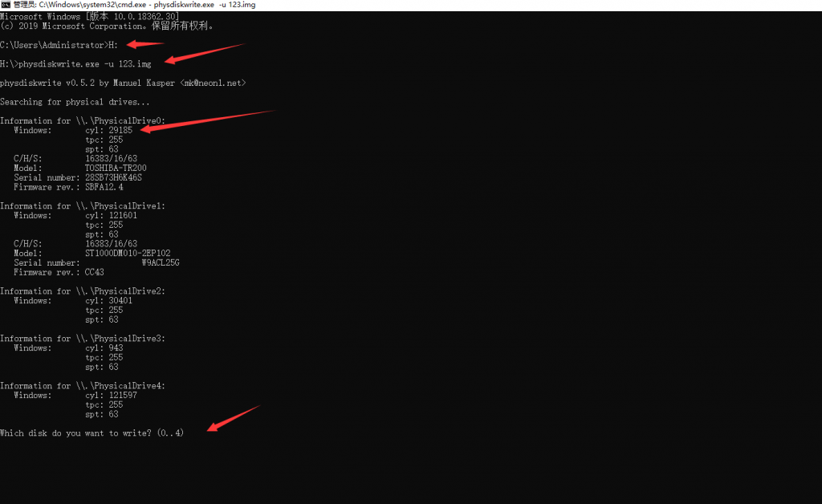Click the ST1000DM010-2EP102 model name
The height and width of the screenshot is (504, 822).
128,253
